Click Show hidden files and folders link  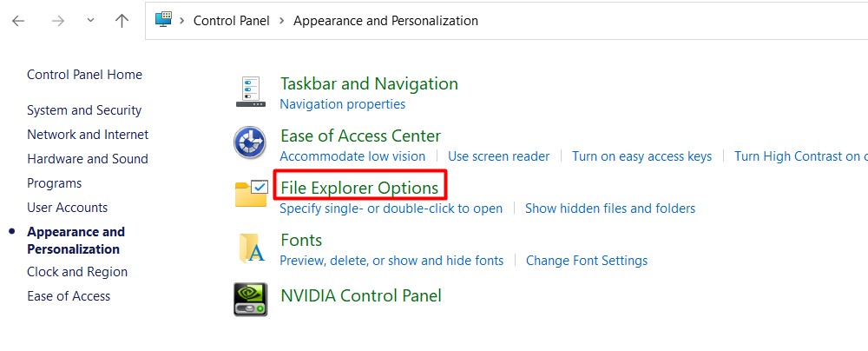pyautogui.click(x=610, y=209)
